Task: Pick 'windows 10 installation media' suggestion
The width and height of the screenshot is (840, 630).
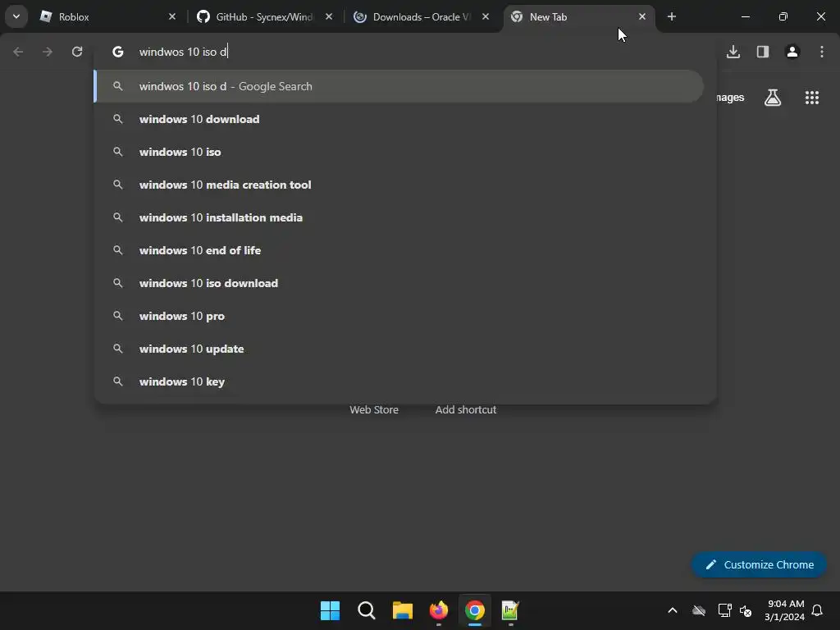Action: (399, 217)
